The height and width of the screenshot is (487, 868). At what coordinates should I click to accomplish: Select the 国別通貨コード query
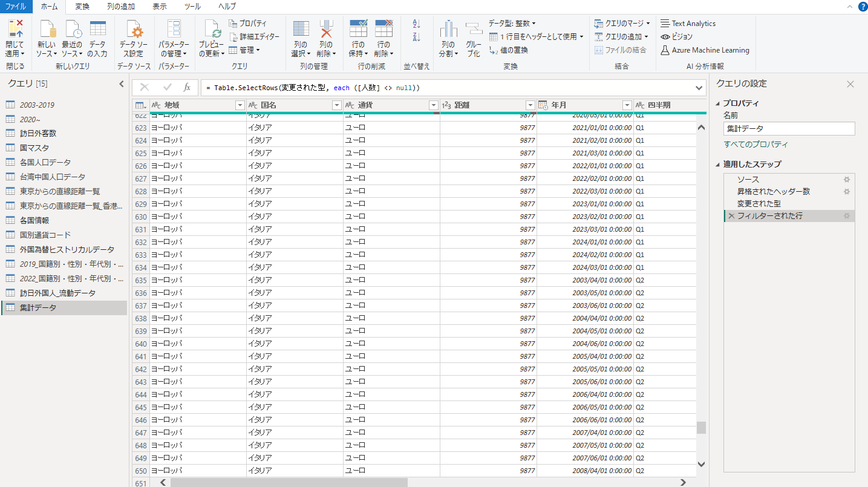pyautogui.click(x=64, y=235)
